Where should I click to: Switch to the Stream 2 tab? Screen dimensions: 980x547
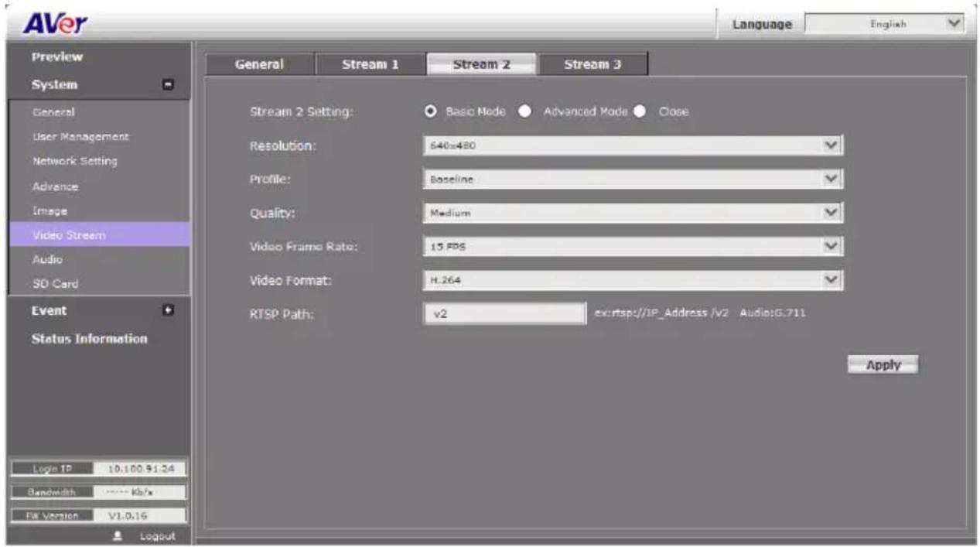481,65
